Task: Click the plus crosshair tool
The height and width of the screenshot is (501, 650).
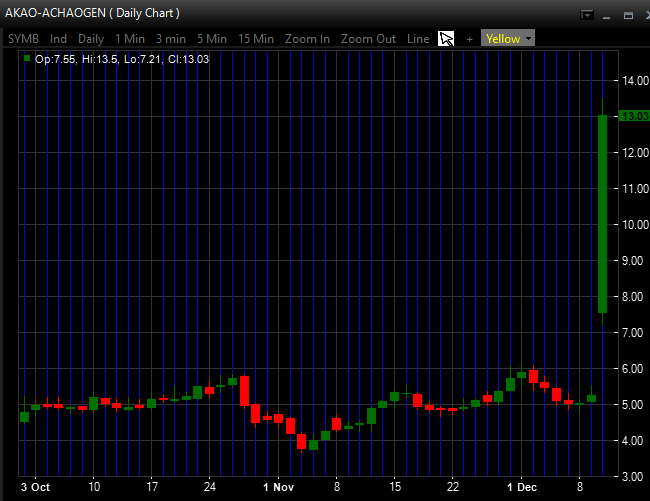Action: 469,39
